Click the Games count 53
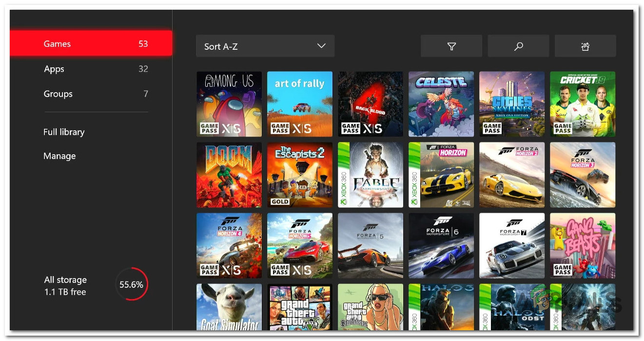The width and height of the screenshot is (644, 341). (143, 44)
